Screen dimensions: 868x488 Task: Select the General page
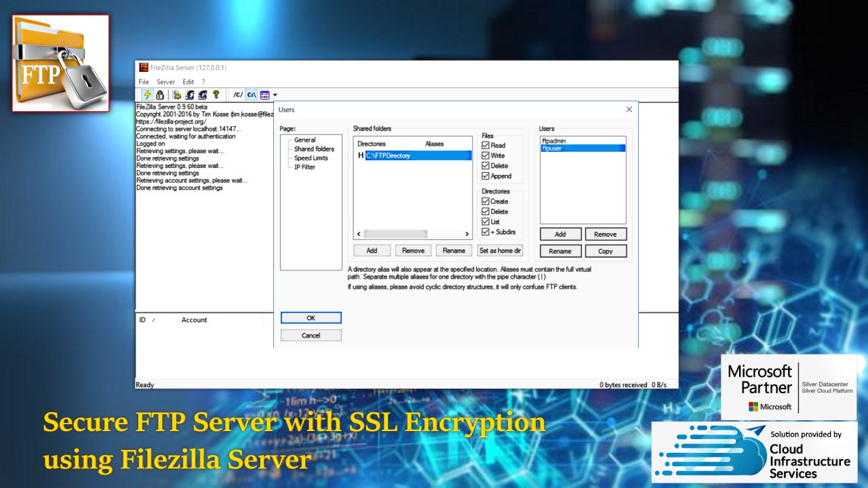tap(304, 140)
